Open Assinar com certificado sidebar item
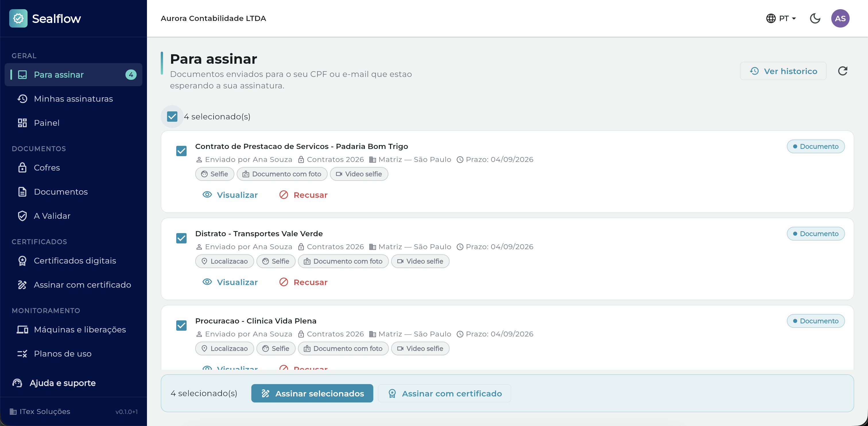The image size is (868, 426). click(73, 285)
